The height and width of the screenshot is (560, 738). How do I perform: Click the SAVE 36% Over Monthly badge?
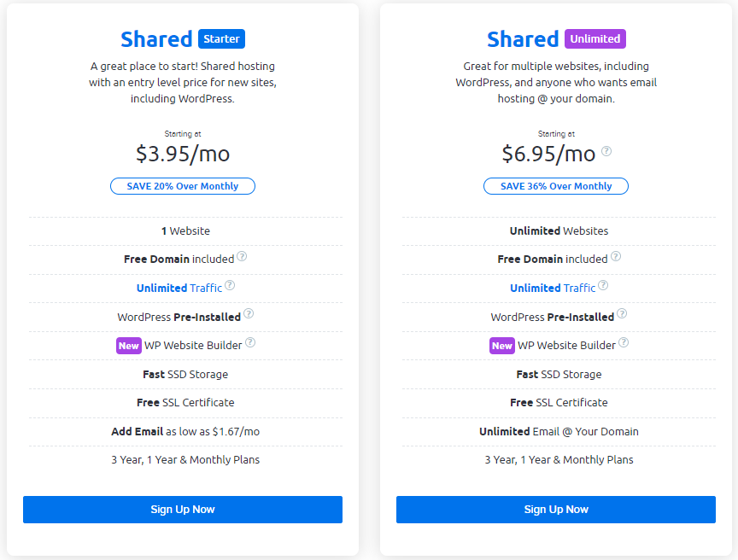(x=556, y=186)
